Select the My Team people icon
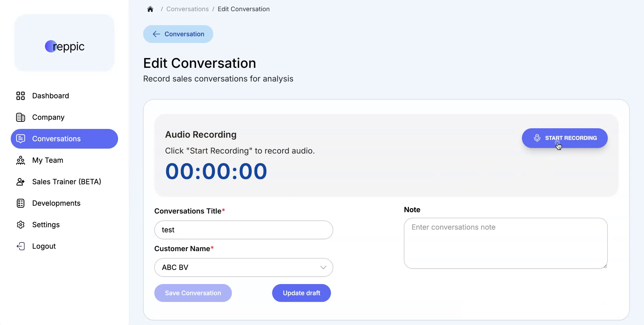The height and width of the screenshot is (325, 644). click(x=20, y=160)
